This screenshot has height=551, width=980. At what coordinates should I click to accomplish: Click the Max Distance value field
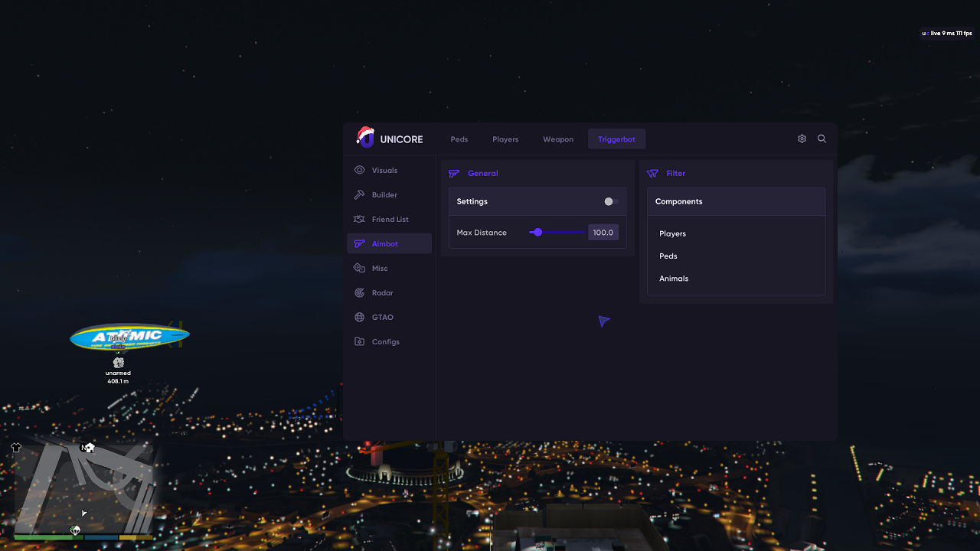click(603, 232)
